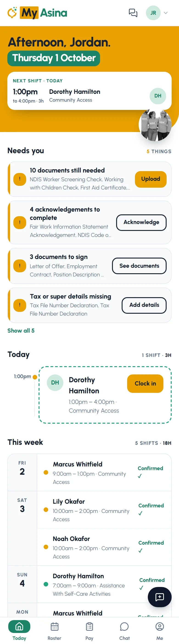This screenshot has height=644, width=179.
Task: Switch to the Me tab
Action: pyautogui.click(x=159, y=630)
